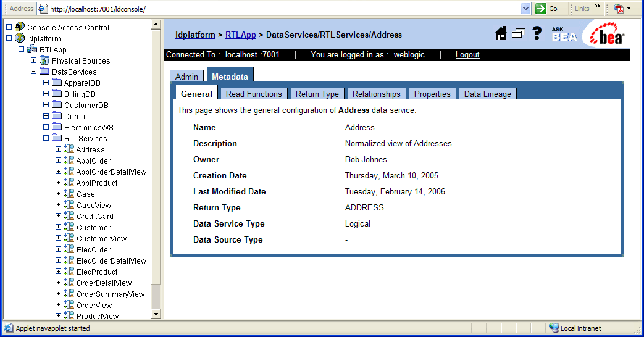The image size is (644, 337).
Task: Open the Help question mark icon
Action: tap(537, 33)
